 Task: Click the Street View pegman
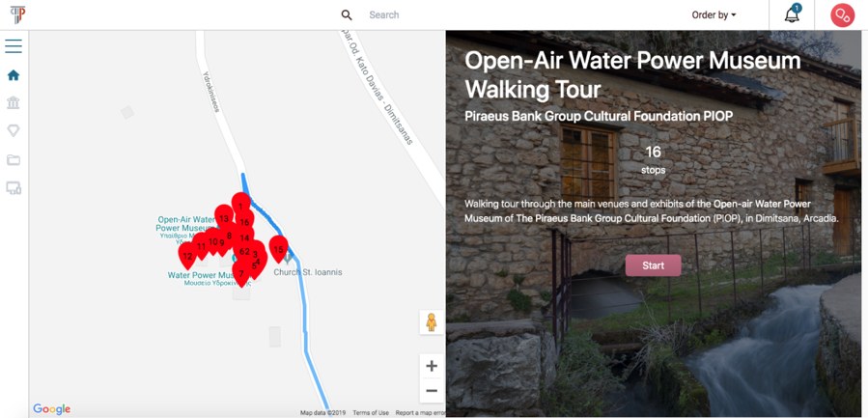[432, 322]
